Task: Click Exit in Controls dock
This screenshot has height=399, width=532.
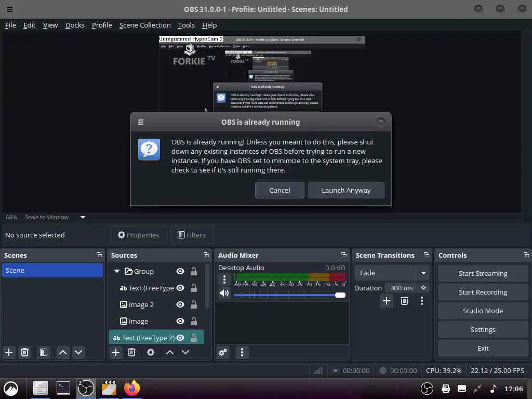Action: click(x=483, y=348)
